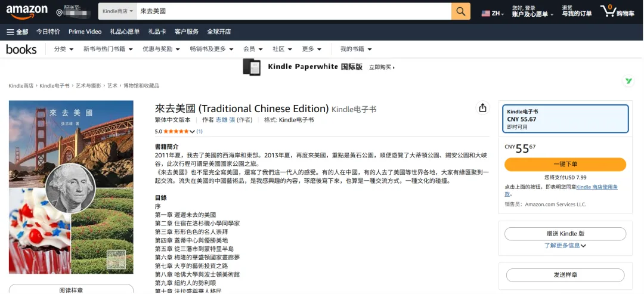Expand 了解更多信息 link

565,246
